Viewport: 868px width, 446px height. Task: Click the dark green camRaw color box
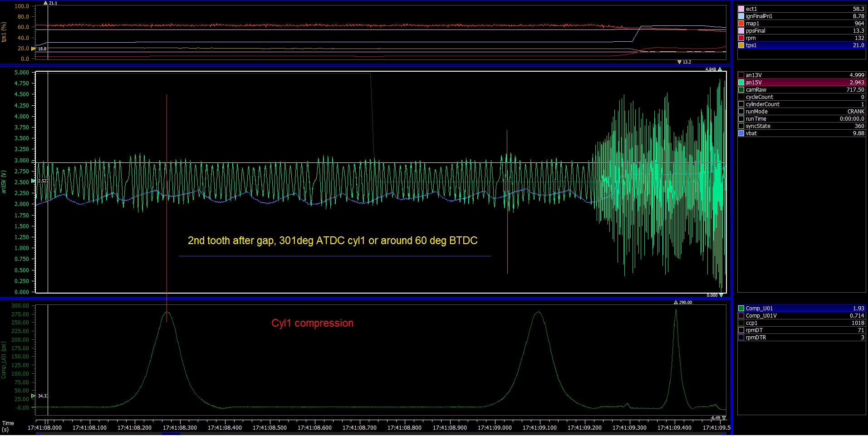[741, 90]
